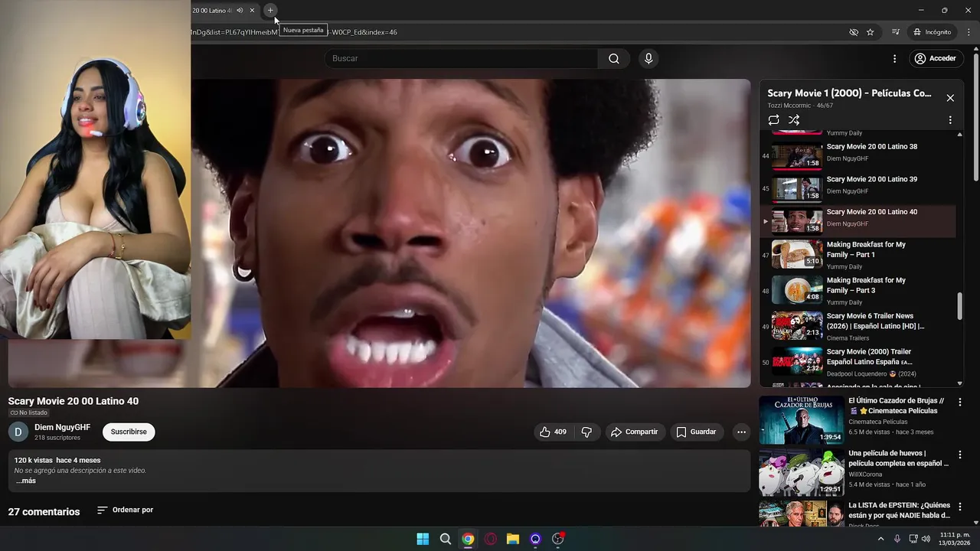Click the Chrome taskbar icon
This screenshot has width=980, height=551.
pyautogui.click(x=468, y=539)
